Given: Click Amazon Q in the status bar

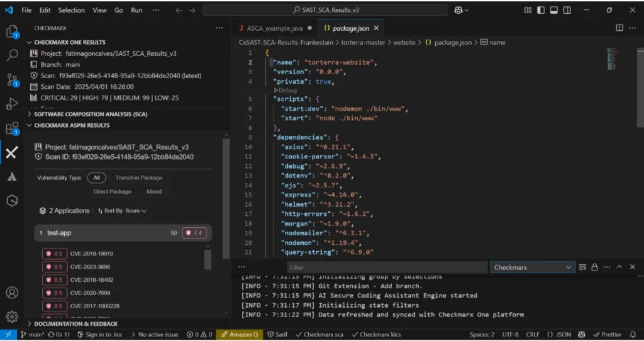Looking at the screenshot, I should (241, 335).
